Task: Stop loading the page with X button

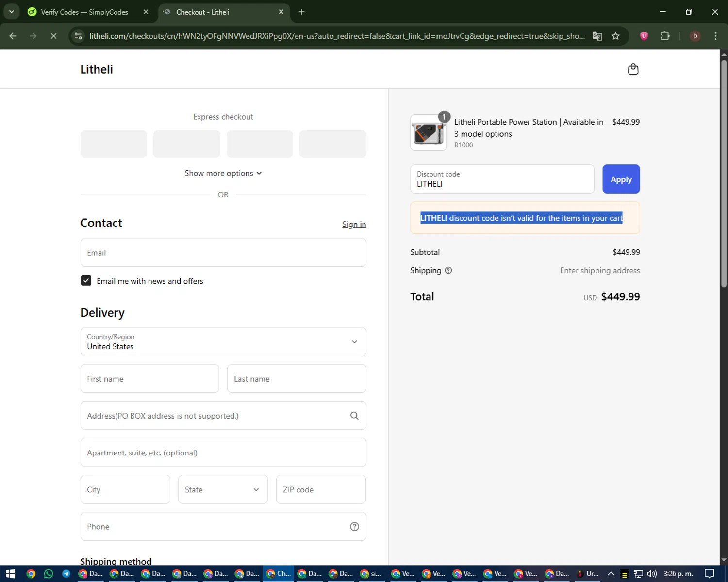Action: (x=53, y=36)
